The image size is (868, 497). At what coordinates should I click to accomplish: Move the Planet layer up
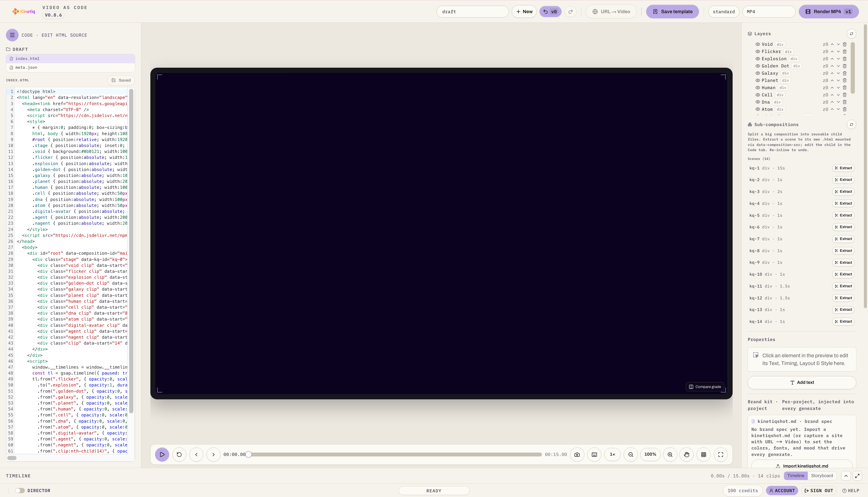coord(832,81)
